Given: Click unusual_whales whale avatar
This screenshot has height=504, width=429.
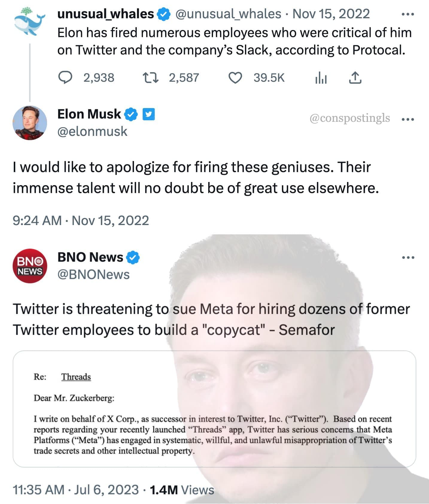Looking at the screenshot, I should [x=29, y=22].
